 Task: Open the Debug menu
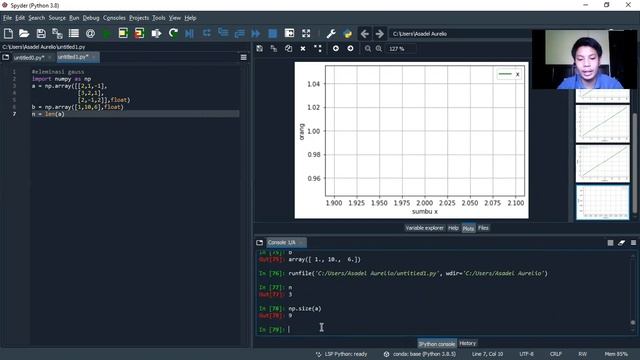tap(91, 18)
